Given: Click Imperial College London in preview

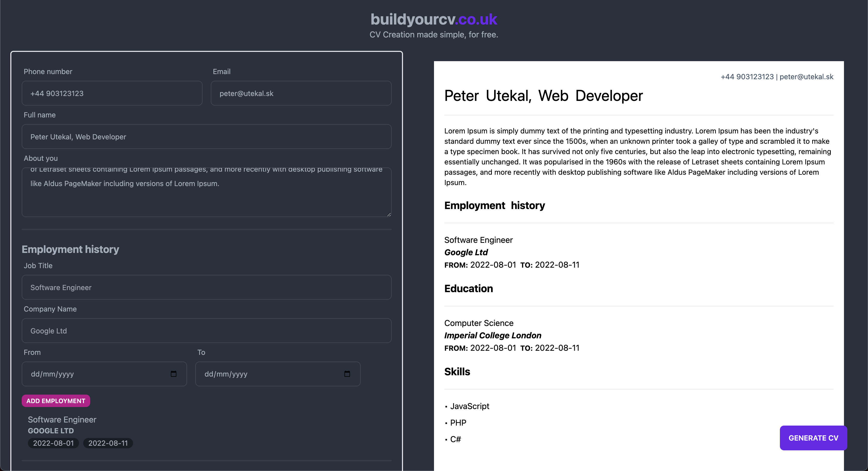Looking at the screenshot, I should 493,335.
